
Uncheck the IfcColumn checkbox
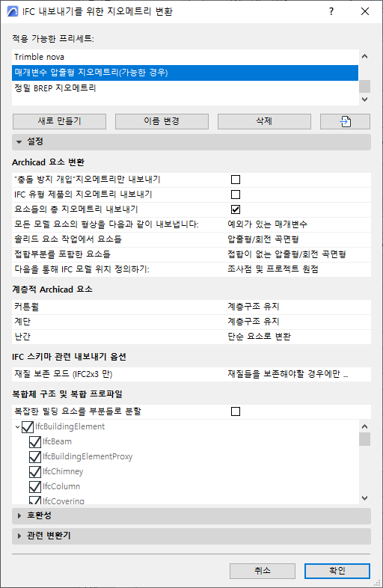35,487
